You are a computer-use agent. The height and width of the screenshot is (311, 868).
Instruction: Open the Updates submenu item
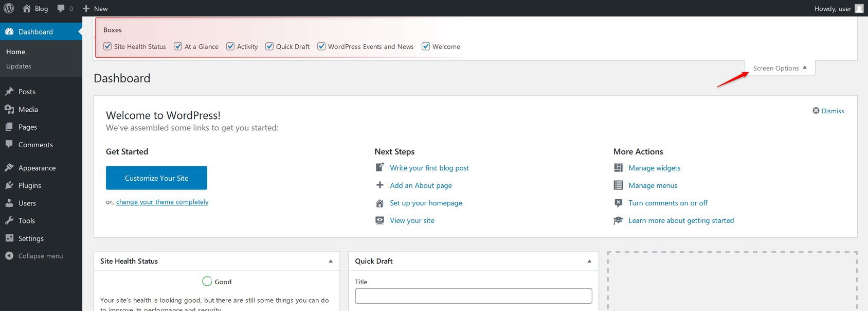(19, 66)
